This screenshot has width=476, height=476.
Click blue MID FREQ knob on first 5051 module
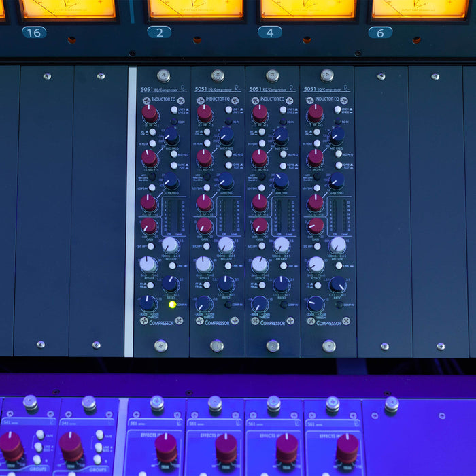click(171, 136)
